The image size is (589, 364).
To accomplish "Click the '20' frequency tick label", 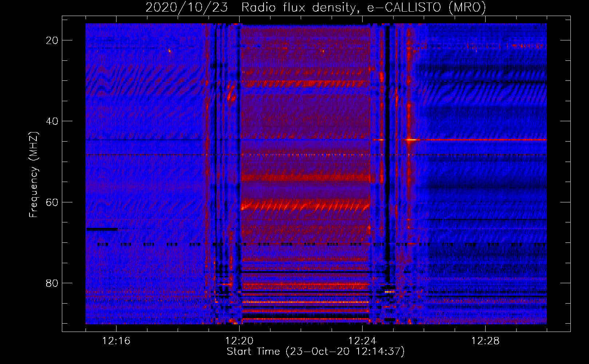I will pyautogui.click(x=52, y=40).
